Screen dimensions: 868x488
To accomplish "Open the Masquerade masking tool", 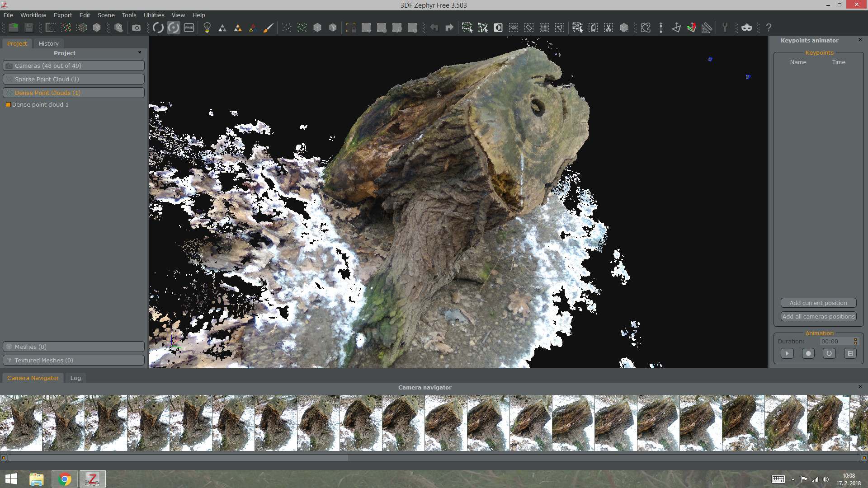I will click(x=747, y=28).
